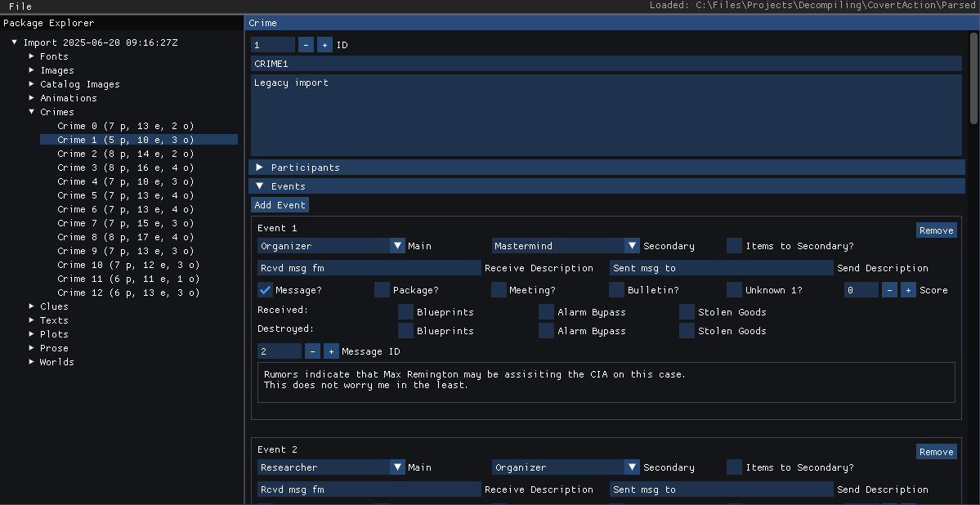Expand the Plots tree node
Image resolution: width=980 pixels, height=505 pixels.
point(32,333)
